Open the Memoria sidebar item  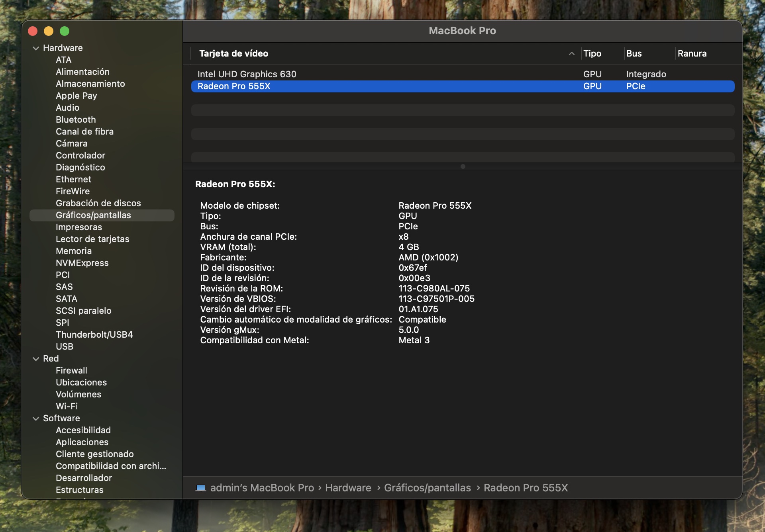pos(74,251)
